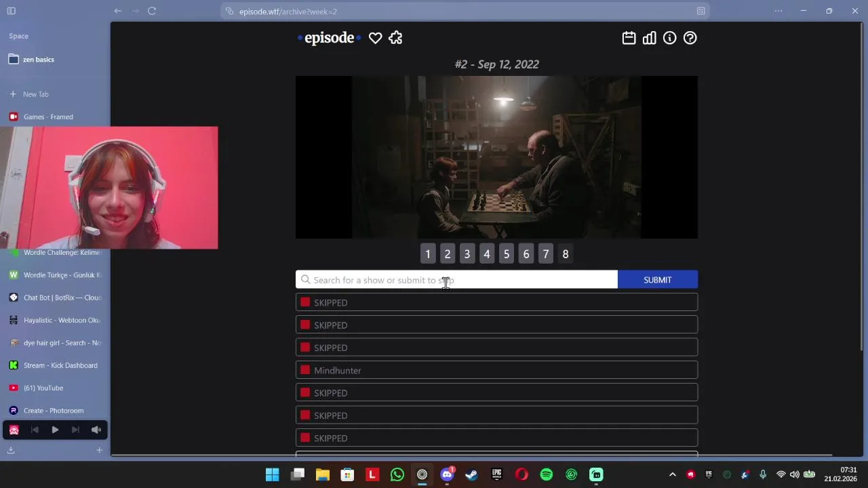Show frame 5
Image resolution: width=868 pixels, height=488 pixels.
(x=507, y=254)
